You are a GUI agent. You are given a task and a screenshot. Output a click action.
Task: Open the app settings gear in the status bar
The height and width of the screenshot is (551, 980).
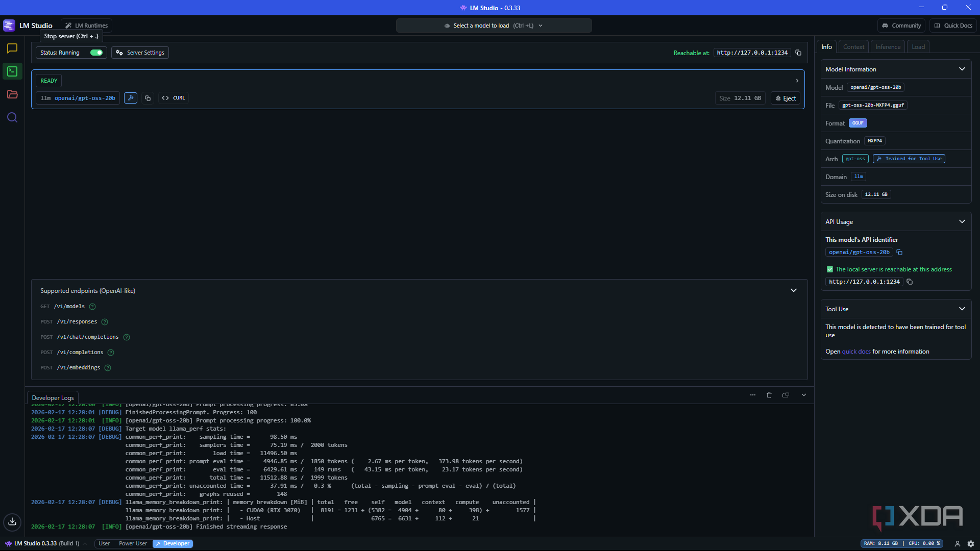click(x=971, y=544)
